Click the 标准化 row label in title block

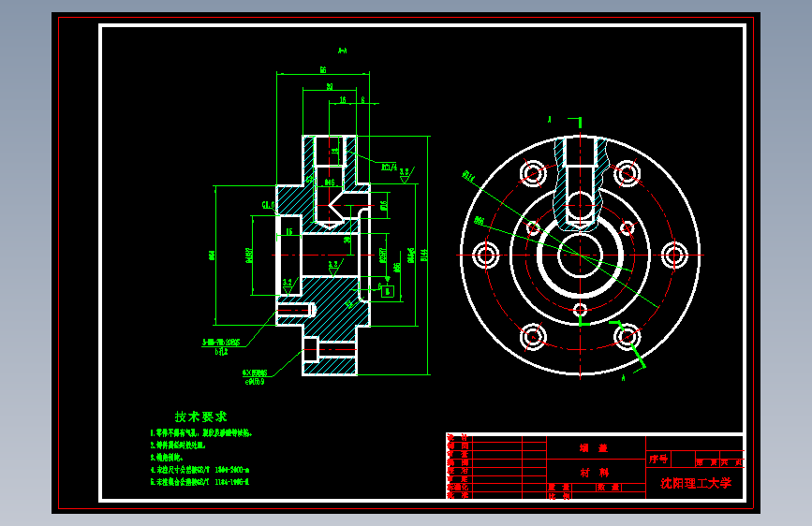click(458, 487)
